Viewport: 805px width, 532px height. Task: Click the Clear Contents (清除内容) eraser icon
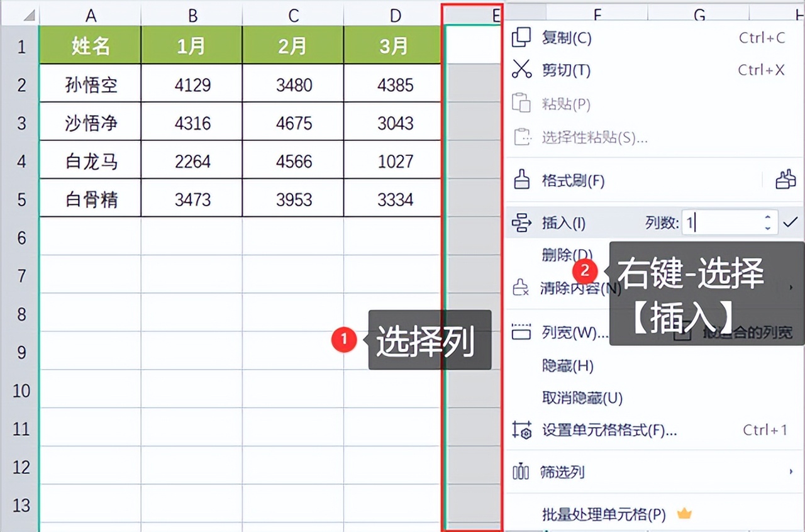pyautogui.click(x=521, y=287)
